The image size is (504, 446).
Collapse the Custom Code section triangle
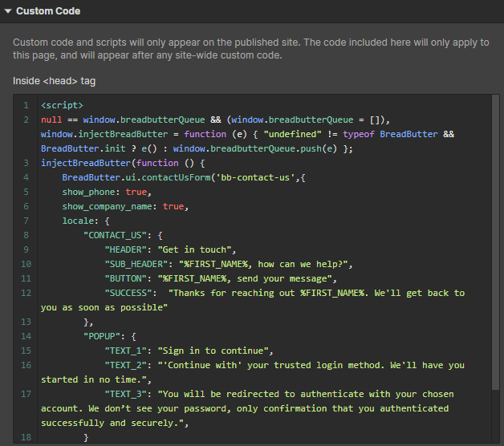coord(8,11)
